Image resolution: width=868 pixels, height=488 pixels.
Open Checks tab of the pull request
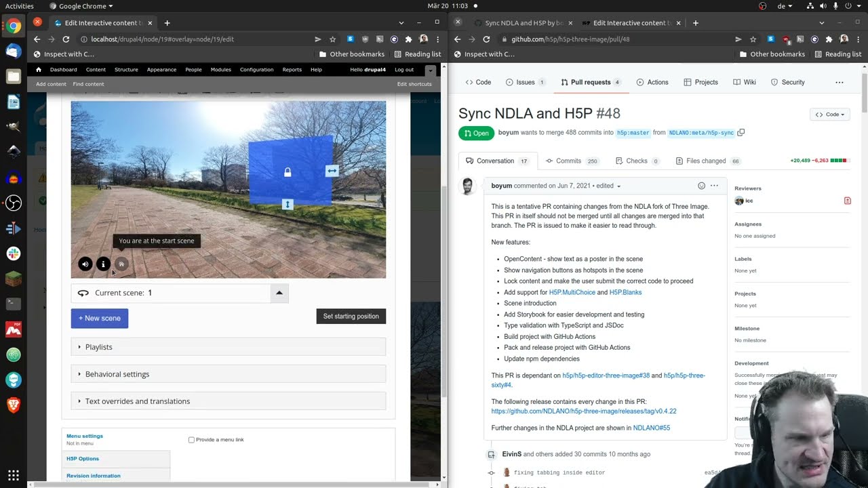pos(637,161)
